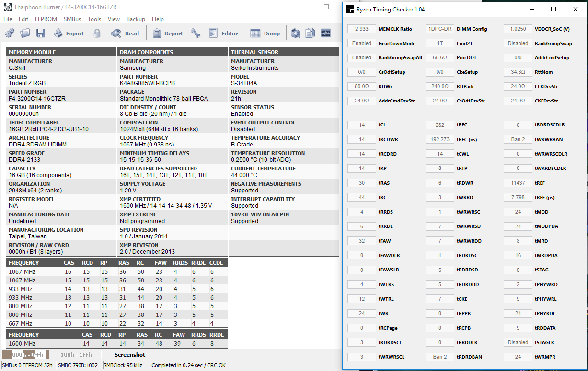Select the Screenshot tab
Screen dimensions: 588x371
130,355
